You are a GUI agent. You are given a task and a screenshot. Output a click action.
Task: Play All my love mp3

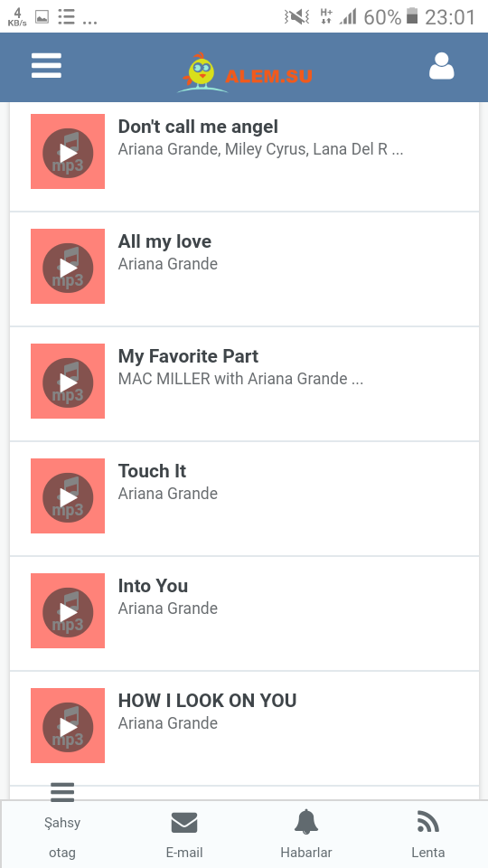[x=68, y=266]
